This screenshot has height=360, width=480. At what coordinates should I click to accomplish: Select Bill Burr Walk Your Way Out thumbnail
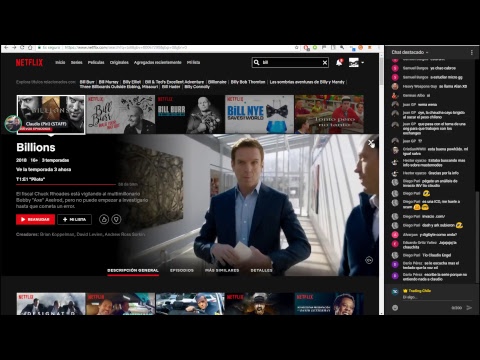click(x=121, y=114)
